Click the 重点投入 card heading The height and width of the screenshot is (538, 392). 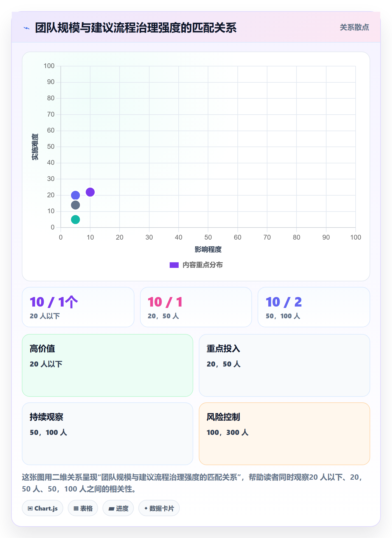click(223, 349)
